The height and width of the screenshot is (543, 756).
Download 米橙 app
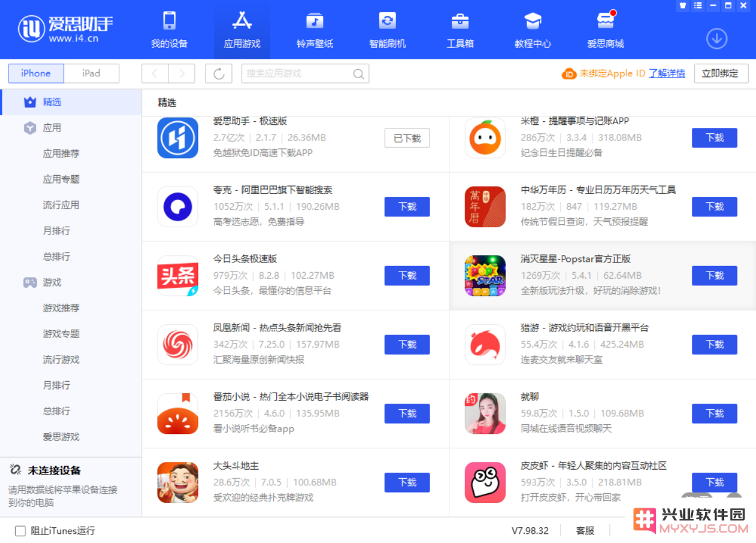click(x=715, y=138)
